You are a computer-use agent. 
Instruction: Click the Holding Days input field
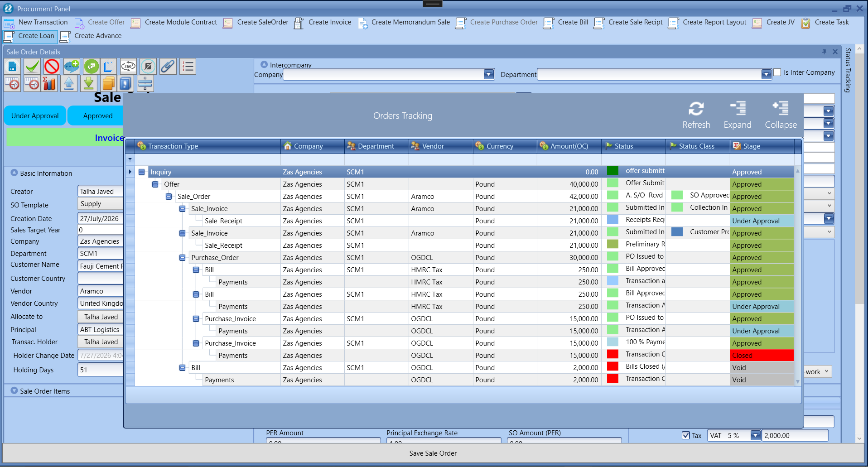tap(100, 370)
